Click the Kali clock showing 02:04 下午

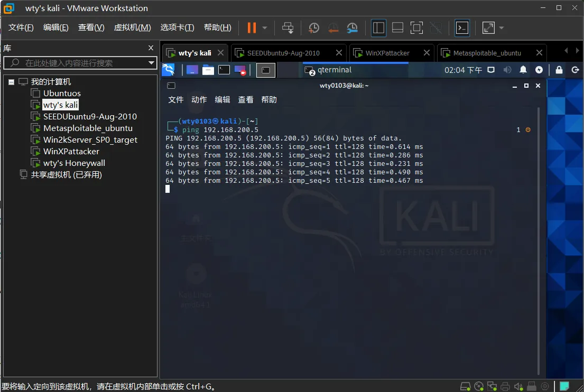pyautogui.click(x=463, y=70)
